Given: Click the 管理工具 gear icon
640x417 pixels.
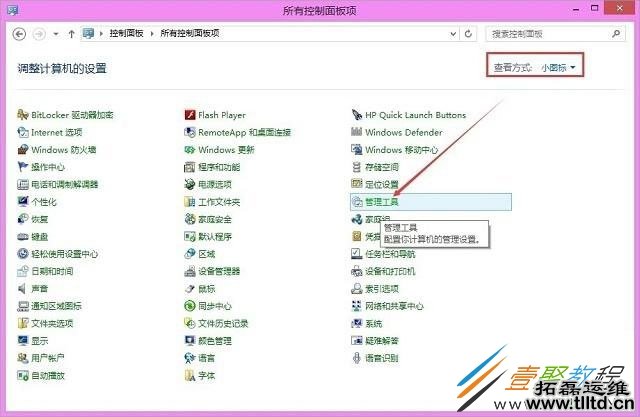Looking at the screenshot, I should click(357, 202).
